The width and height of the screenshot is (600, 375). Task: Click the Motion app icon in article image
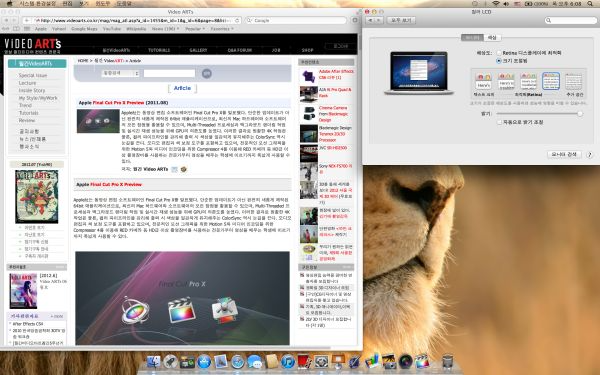135,310
